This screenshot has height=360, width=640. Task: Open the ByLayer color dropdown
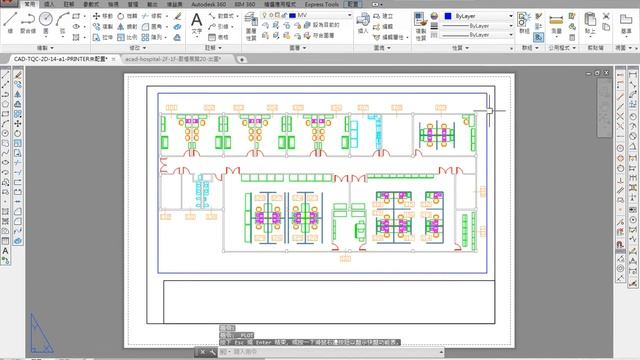(x=511, y=16)
